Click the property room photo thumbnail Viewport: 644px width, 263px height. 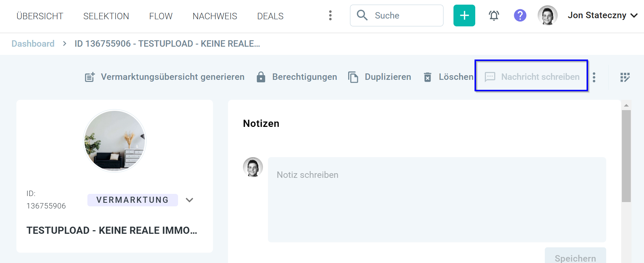pyautogui.click(x=115, y=141)
